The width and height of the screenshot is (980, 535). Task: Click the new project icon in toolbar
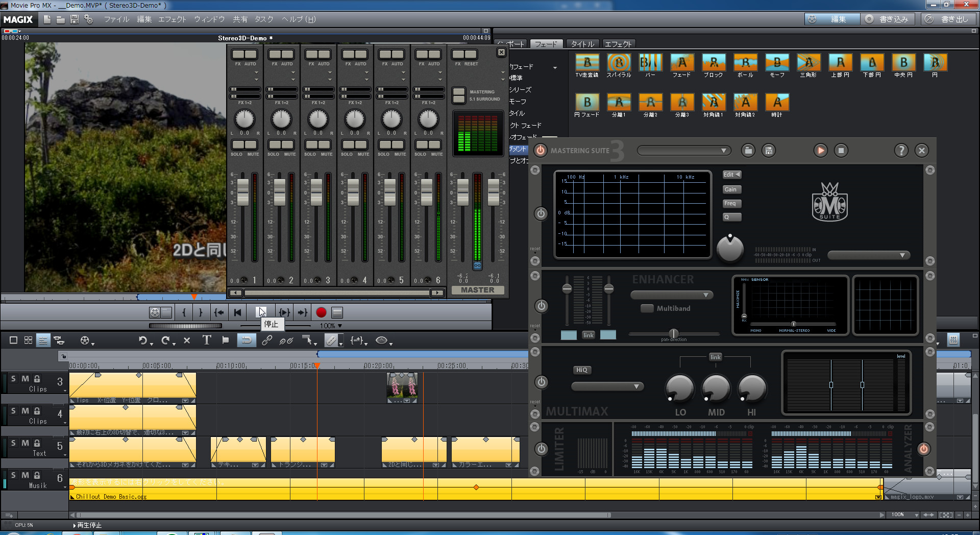pyautogui.click(x=47, y=19)
